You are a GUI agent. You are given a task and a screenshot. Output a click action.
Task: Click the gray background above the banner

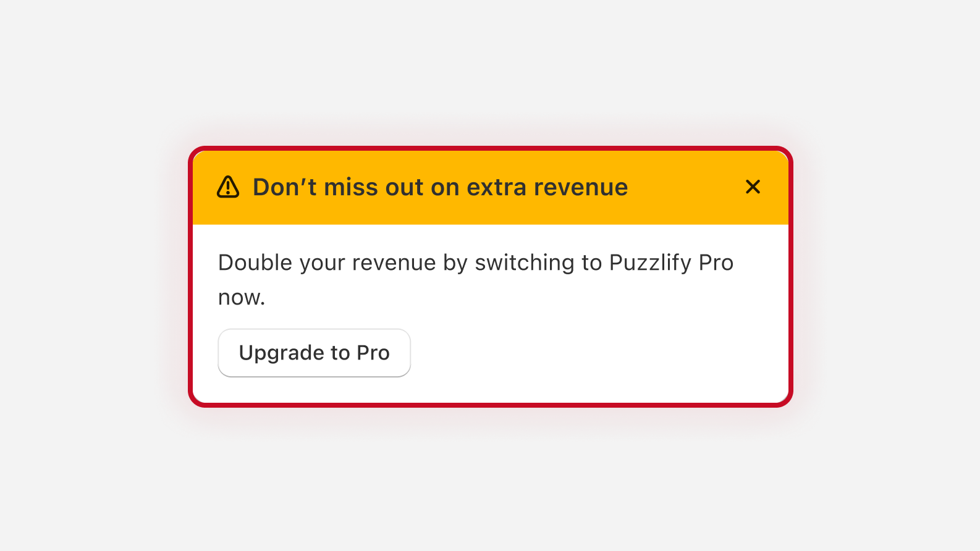click(x=490, y=74)
